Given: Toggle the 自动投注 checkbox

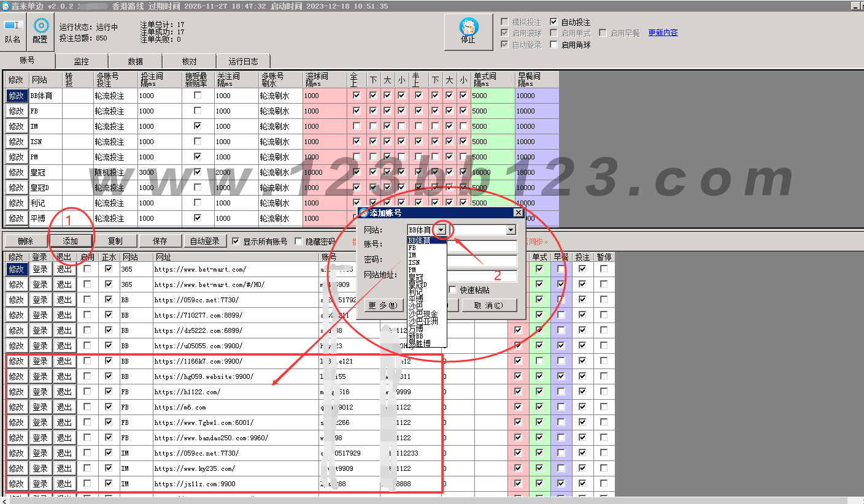Looking at the screenshot, I should tap(554, 22).
